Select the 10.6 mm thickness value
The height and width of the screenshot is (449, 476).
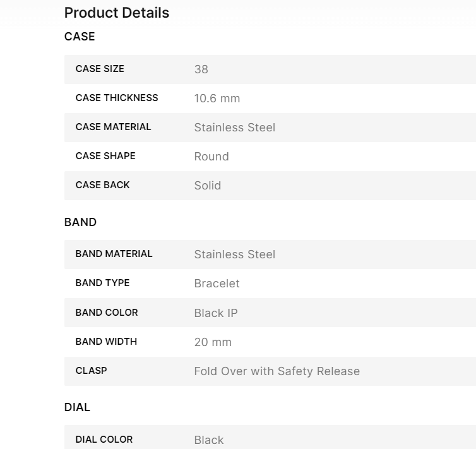217,99
